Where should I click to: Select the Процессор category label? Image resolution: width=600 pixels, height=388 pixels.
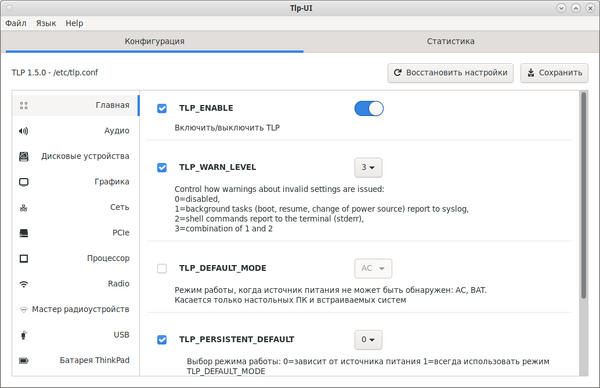pyautogui.click(x=108, y=258)
